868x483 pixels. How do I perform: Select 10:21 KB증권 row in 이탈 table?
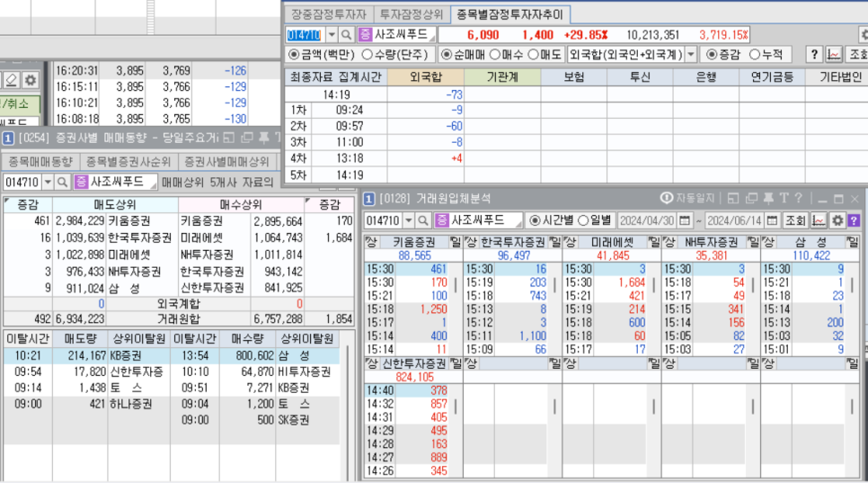[x=172, y=355]
